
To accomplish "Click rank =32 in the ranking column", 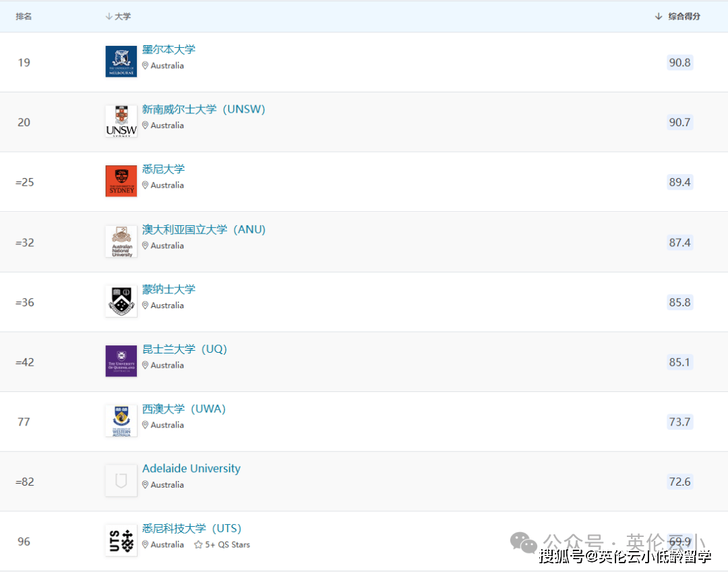I will (x=25, y=243).
